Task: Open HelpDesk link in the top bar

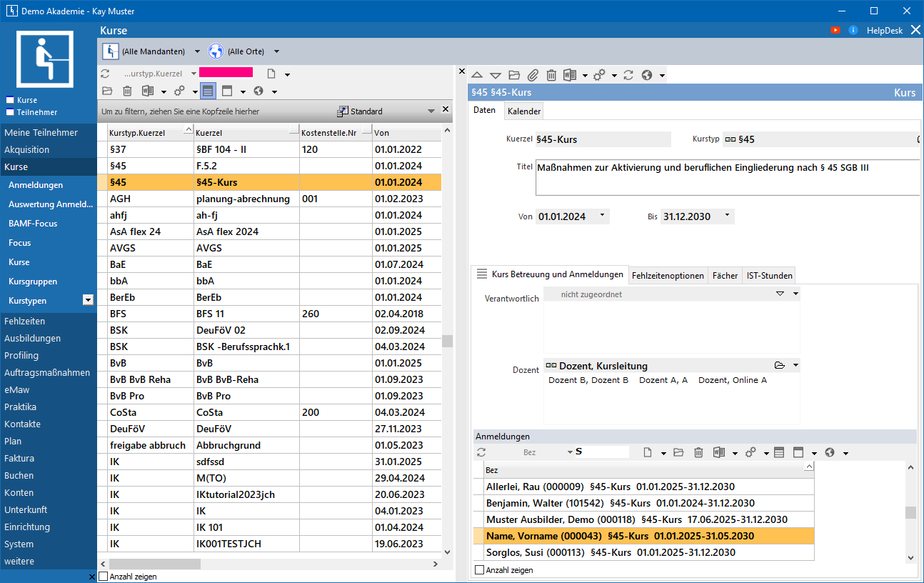Action: pos(884,30)
